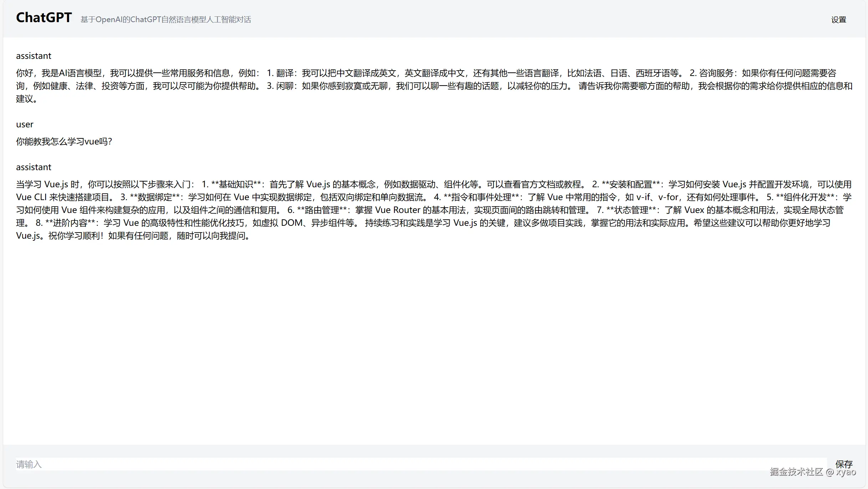The width and height of the screenshot is (868, 489).
Task: Click the header subtitle describing OpenAI ChatGPT
Action: 165,20
